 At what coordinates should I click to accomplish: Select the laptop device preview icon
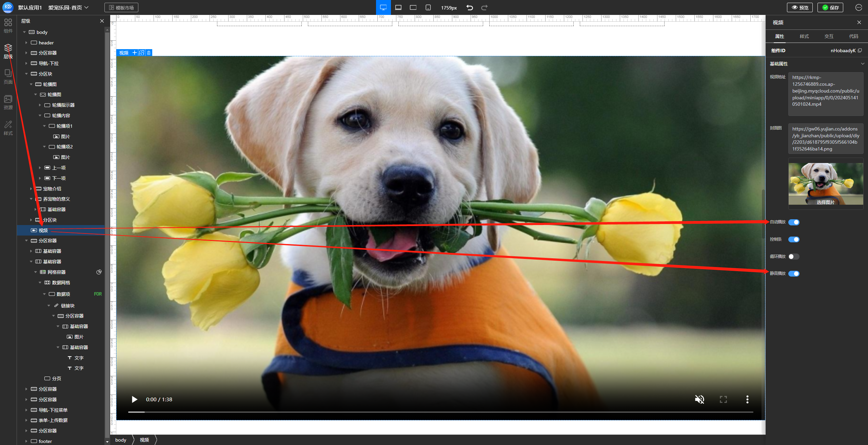click(398, 7)
